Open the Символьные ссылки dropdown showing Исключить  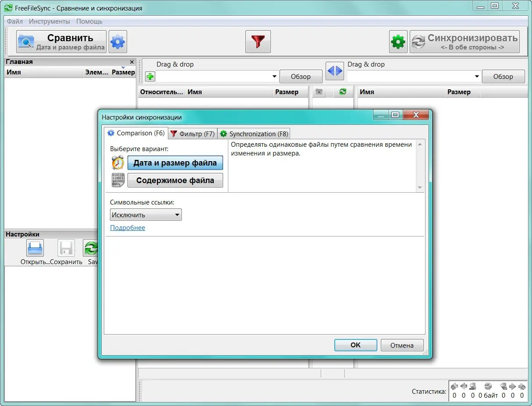(145, 215)
